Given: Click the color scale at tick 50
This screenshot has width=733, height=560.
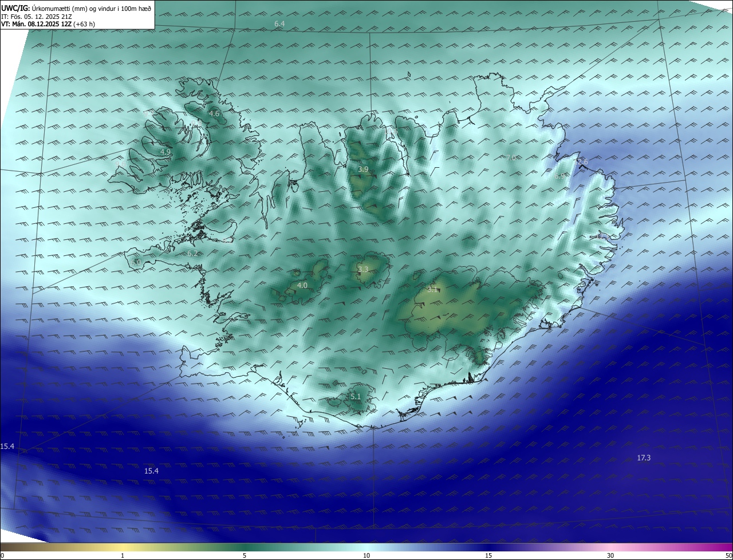Looking at the screenshot, I should (x=729, y=555).
